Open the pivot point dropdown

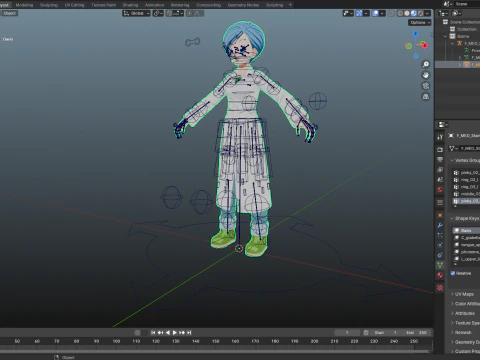[158, 13]
